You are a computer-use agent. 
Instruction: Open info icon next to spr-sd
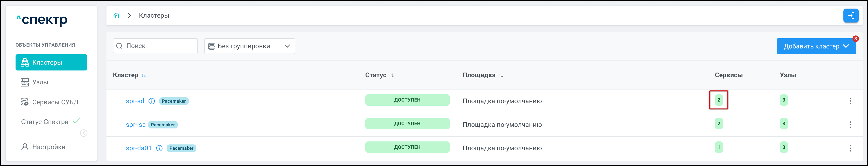coord(152,101)
